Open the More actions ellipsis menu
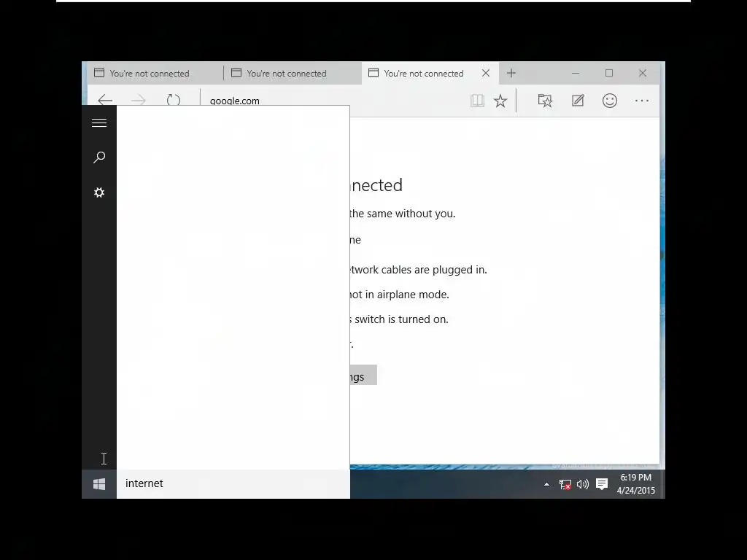 click(x=642, y=101)
